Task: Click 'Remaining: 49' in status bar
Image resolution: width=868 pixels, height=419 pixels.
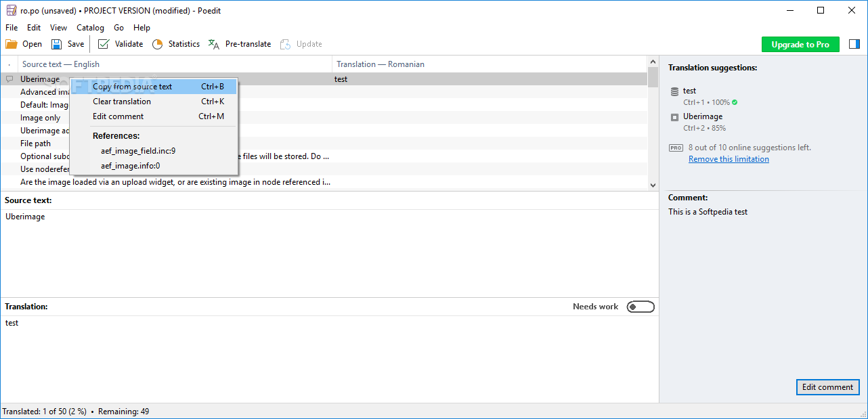Action: 123,412
